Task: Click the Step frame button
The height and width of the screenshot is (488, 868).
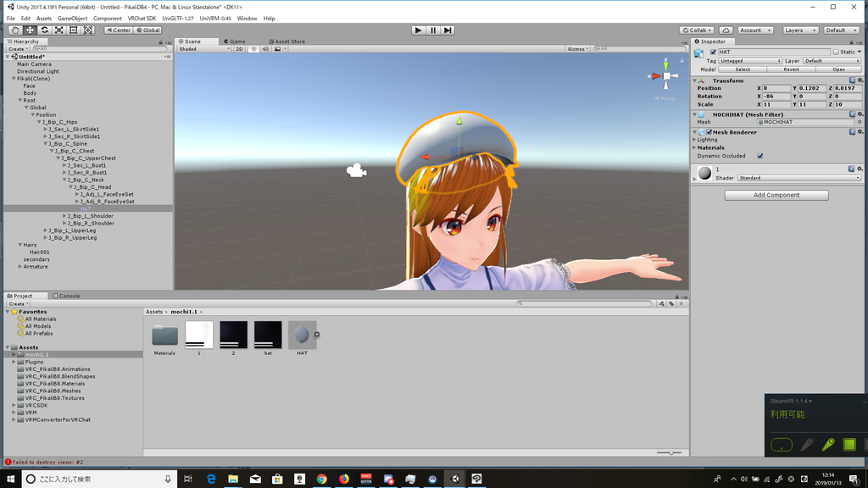Action: pos(448,30)
